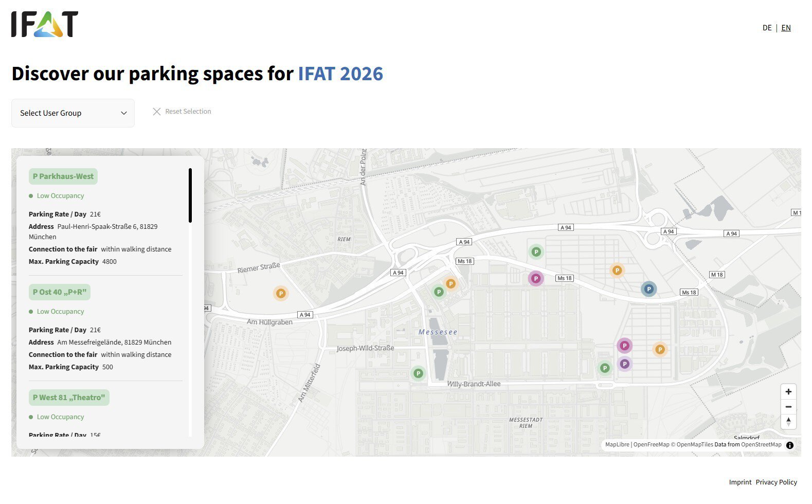Click the Messesee label on the map
Viewport: 812px width, 504px height.
coord(438,332)
